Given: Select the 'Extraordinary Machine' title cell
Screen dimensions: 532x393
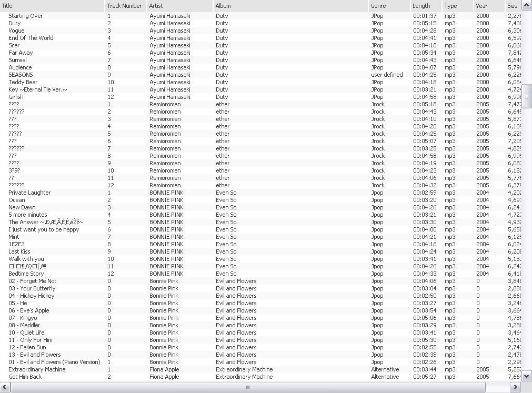Looking at the screenshot, I should [37, 370].
